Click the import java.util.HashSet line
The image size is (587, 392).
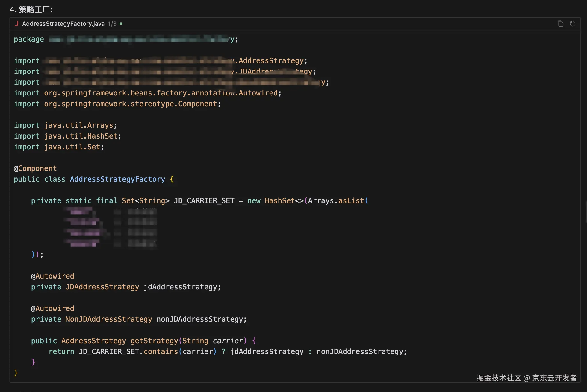point(67,136)
